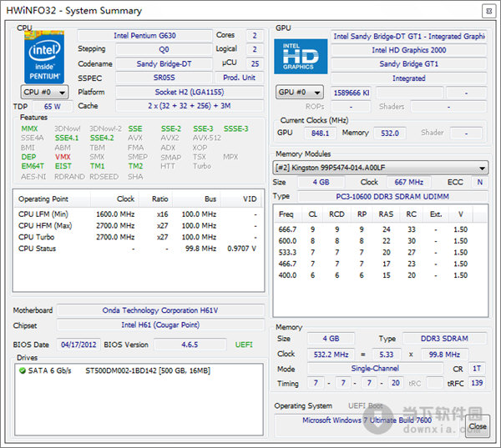The image size is (501, 448).
Task: Select the CPU Status row
Action: [138, 249]
